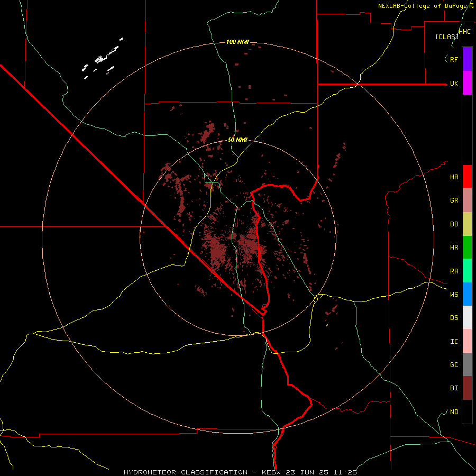The width and height of the screenshot is (476, 476).
Task: Click the 'RA' legend label text
Action: (454, 271)
